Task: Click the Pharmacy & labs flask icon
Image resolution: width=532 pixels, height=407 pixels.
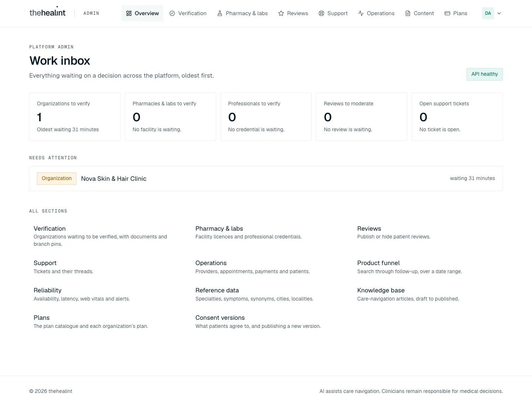Action: [x=220, y=13]
